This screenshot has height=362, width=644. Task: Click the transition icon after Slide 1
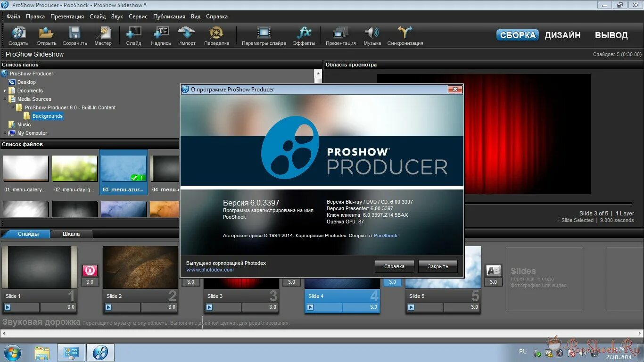(x=90, y=271)
